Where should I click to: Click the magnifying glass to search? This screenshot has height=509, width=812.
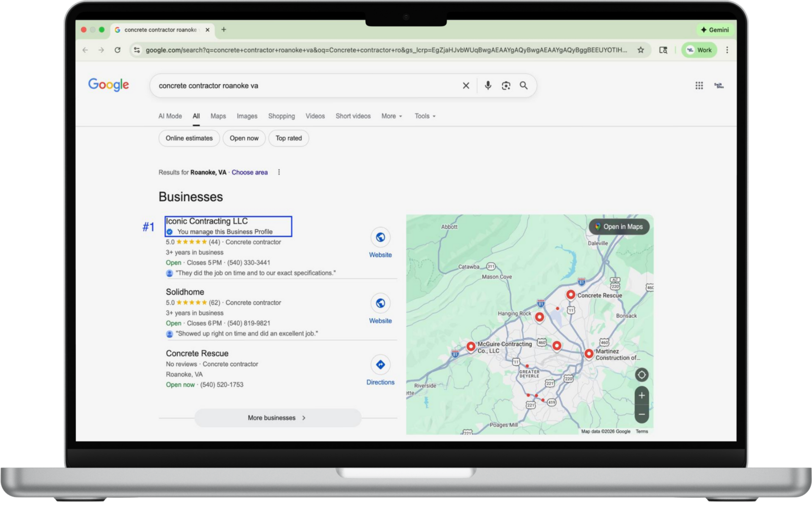click(x=524, y=85)
